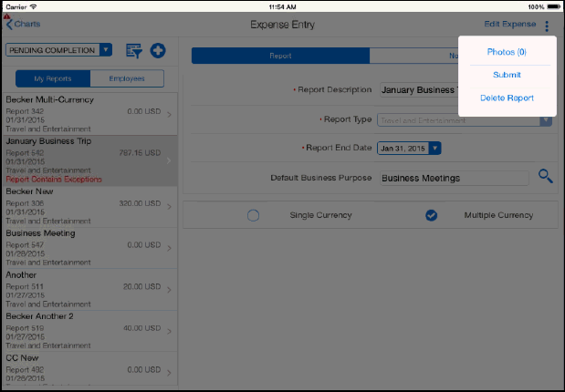
Task: Click the 787.15 USD amount
Action: [140, 153]
